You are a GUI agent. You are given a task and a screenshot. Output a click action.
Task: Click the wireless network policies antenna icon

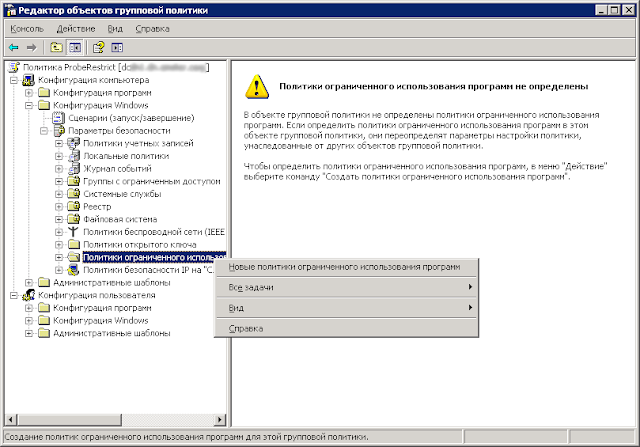point(73,231)
